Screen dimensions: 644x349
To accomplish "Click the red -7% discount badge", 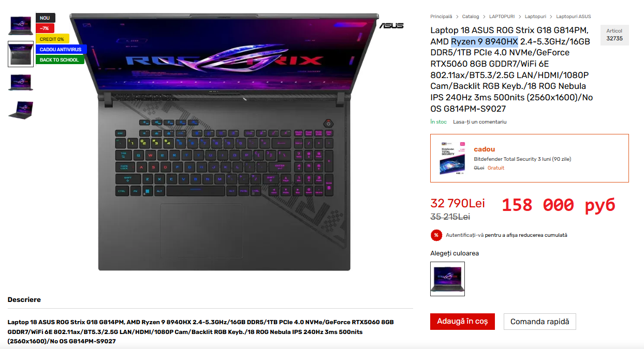I will click(45, 28).
